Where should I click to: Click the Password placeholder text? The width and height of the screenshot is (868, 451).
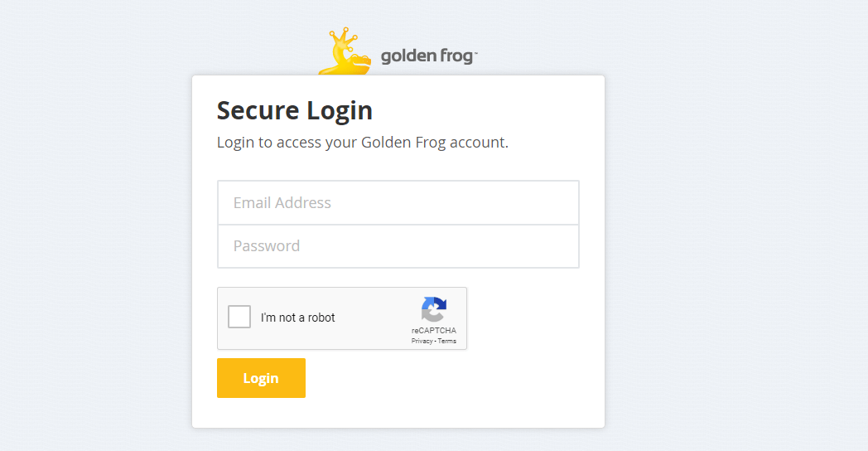pyautogui.click(x=267, y=246)
